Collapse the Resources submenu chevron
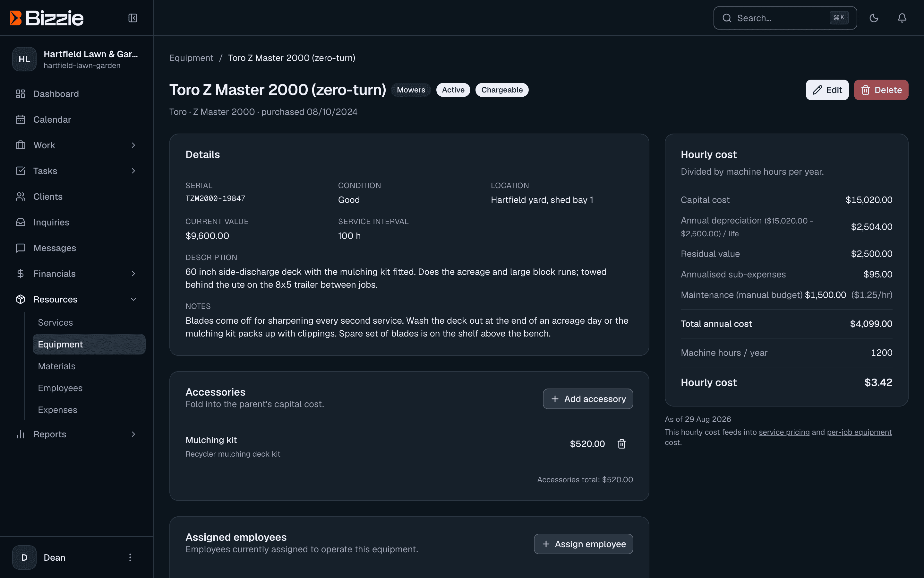This screenshot has height=578, width=924. point(133,299)
